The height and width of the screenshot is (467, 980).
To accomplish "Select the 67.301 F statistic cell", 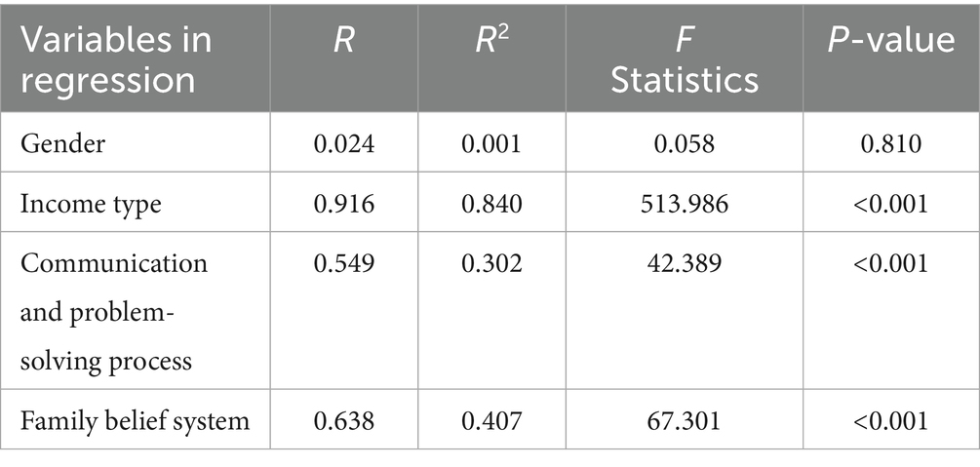I will pyautogui.click(x=683, y=421).
